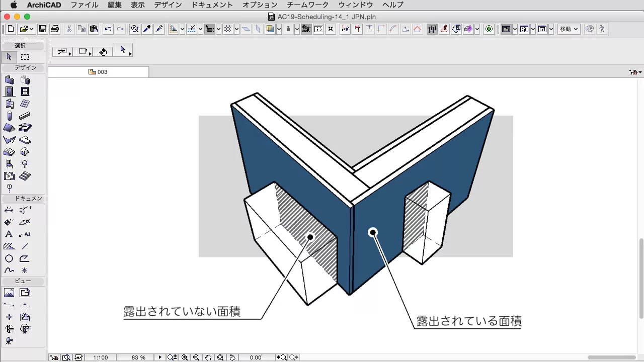Click the vertical scrollbar thumb
644x362 pixels.
(x=641, y=278)
